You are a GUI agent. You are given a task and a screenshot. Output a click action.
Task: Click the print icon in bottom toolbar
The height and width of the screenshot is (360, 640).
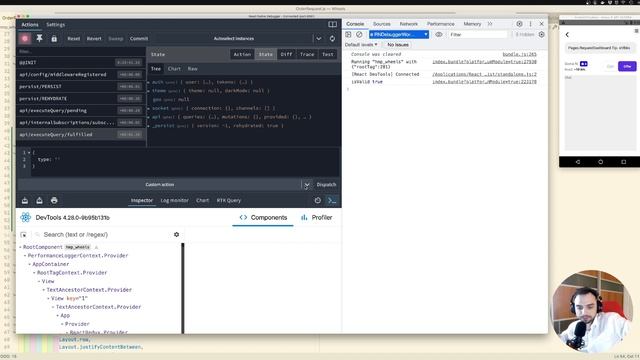(54, 201)
